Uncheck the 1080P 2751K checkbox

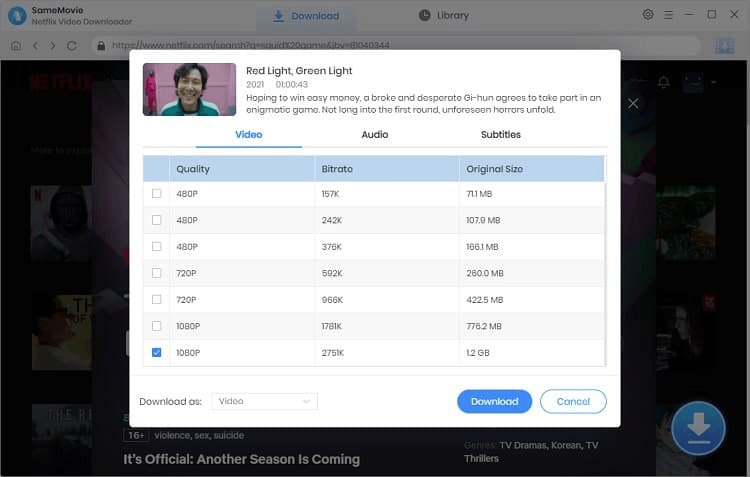156,352
